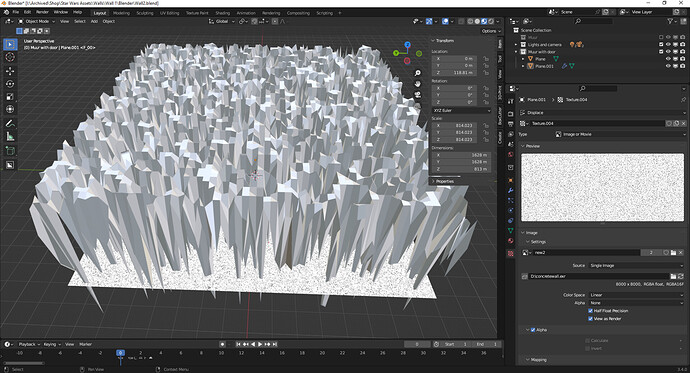Image resolution: width=690 pixels, height=373 pixels.
Task: Pick the Transform tool in toolbar
Action: point(11,109)
